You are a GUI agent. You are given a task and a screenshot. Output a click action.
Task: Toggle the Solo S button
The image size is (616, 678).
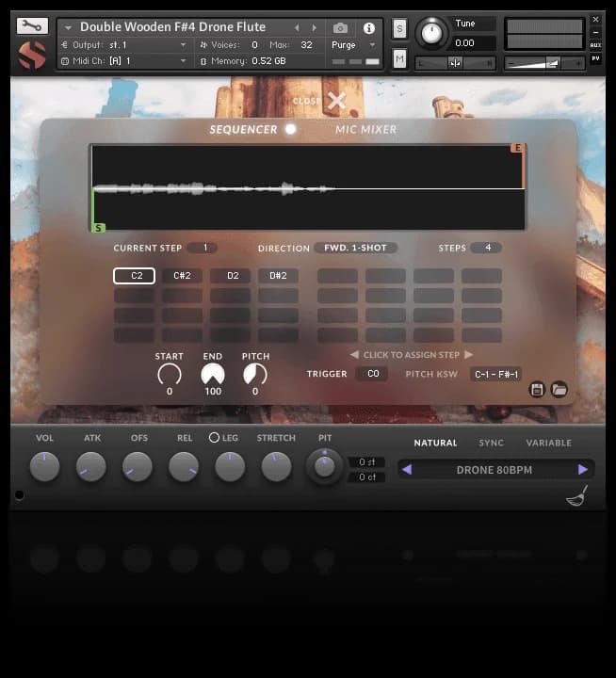(399, 29)
